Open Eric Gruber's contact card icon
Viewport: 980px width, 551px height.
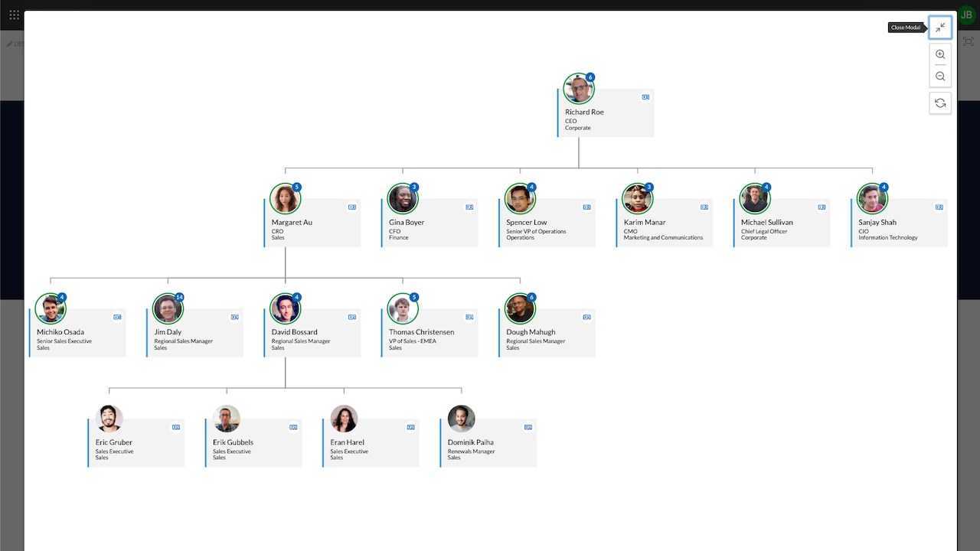coord(176,427)
